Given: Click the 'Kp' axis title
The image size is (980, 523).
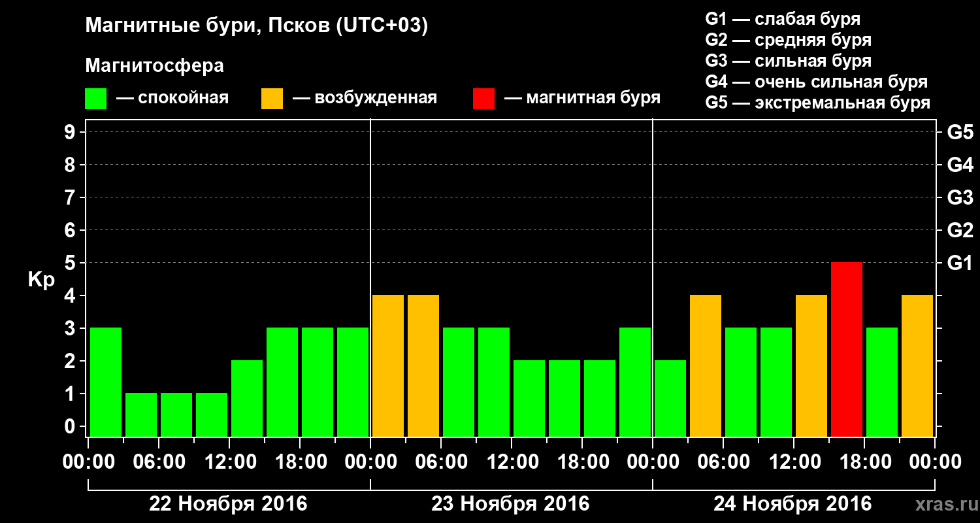Looking at the screenshot, I should click(x=41, y=280).
